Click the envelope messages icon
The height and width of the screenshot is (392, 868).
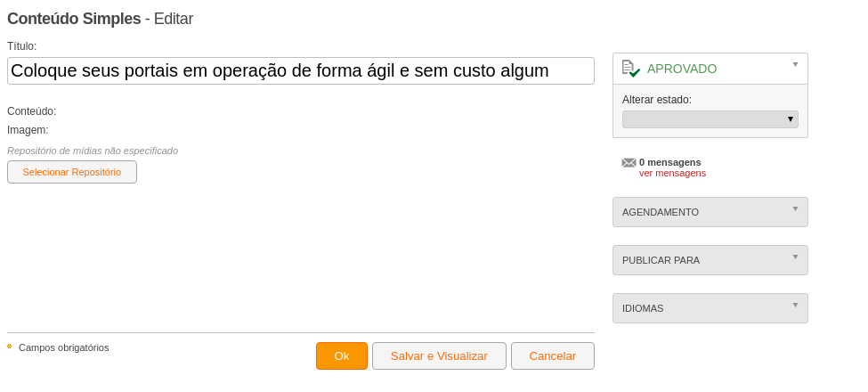(629, 162)
